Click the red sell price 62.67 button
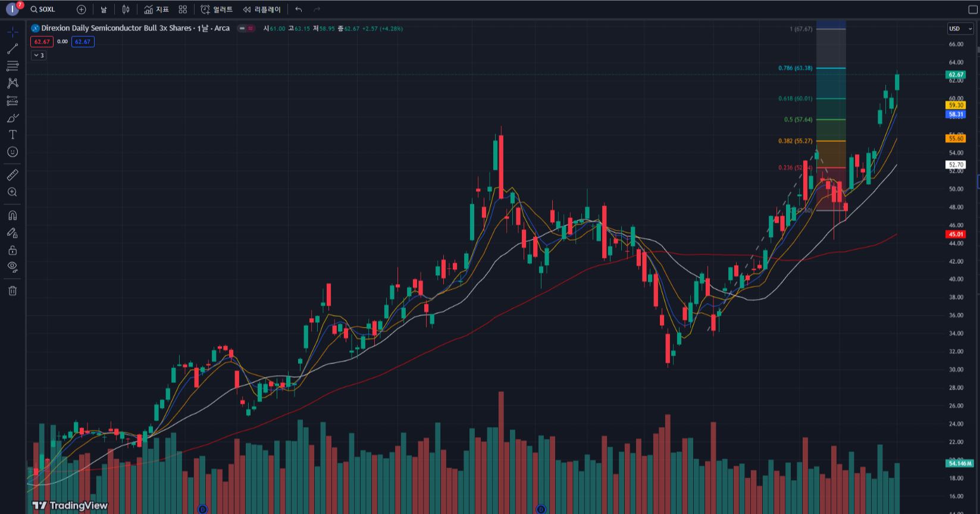The width and height of the screenshot is (980, 514). (42, 42)
